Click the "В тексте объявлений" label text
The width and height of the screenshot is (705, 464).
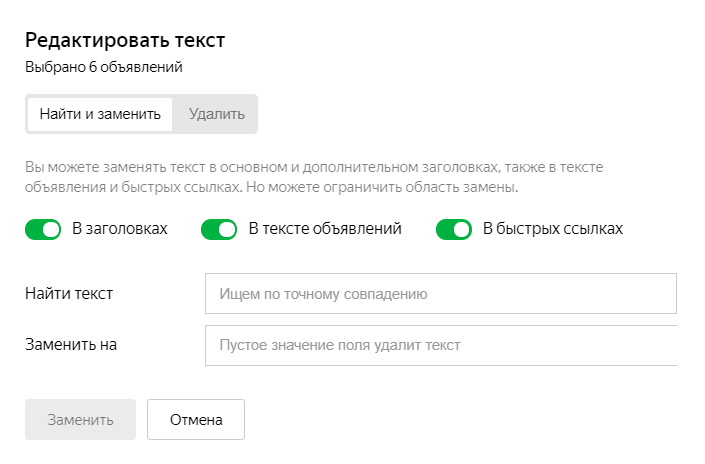[x=324, y=229]
